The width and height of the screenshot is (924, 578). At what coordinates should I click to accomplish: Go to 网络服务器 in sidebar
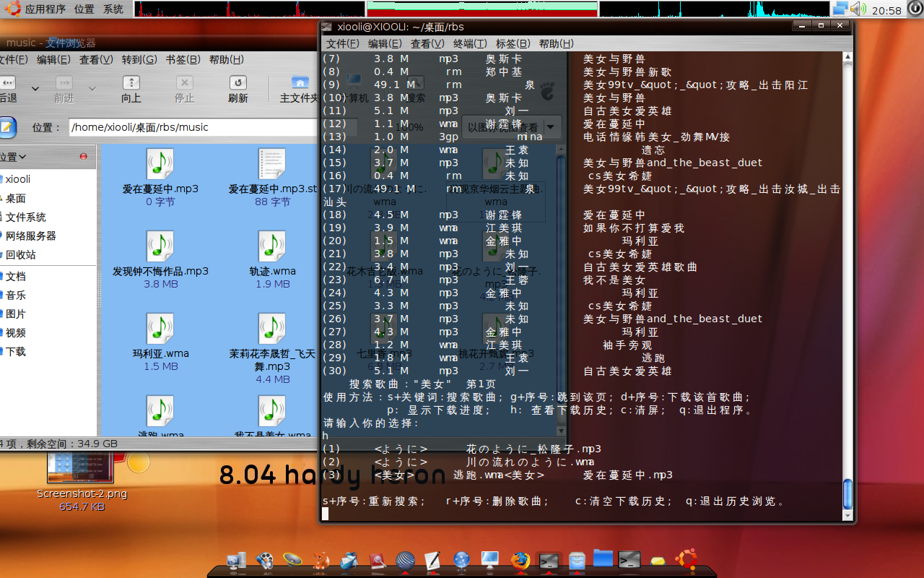[30, 236]
